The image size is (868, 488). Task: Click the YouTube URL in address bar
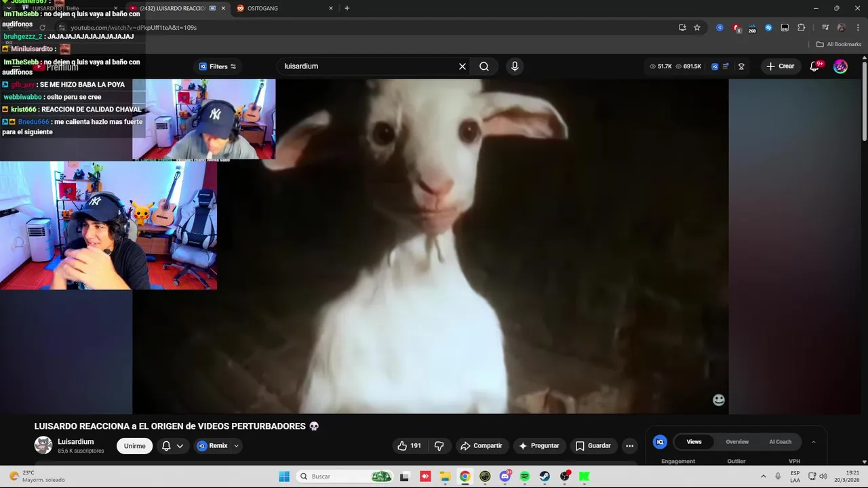(x=134, y=28)
